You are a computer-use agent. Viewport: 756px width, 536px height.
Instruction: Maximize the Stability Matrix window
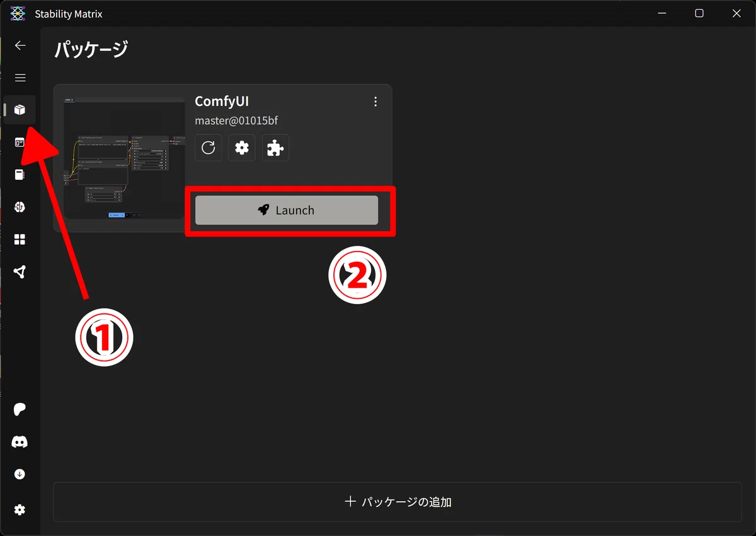[699, 13]
